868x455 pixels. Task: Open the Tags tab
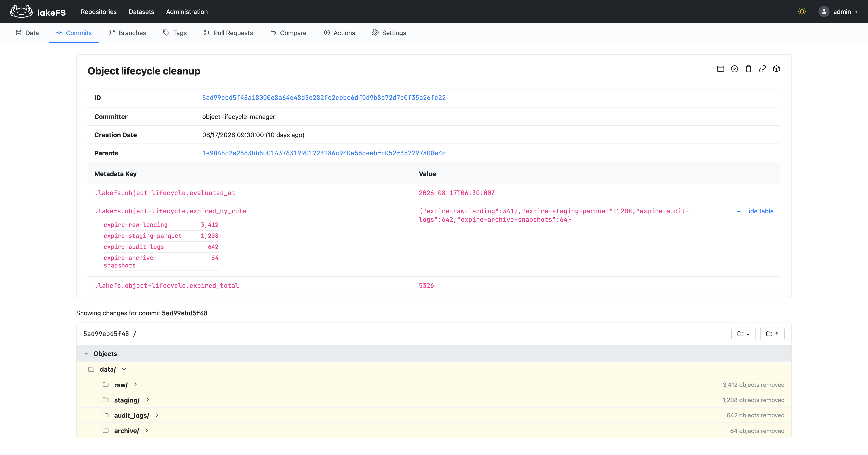(x=175, y=33)
